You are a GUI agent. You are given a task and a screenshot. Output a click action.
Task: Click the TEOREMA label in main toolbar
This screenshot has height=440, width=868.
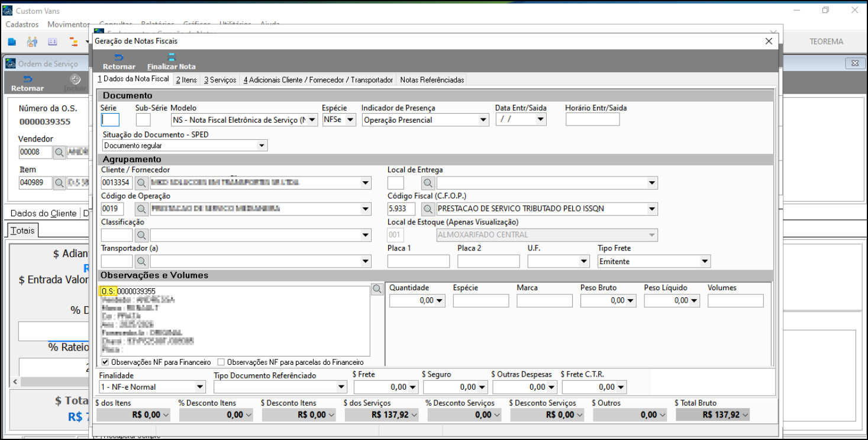pyautogui.click(x=827, y=41)
